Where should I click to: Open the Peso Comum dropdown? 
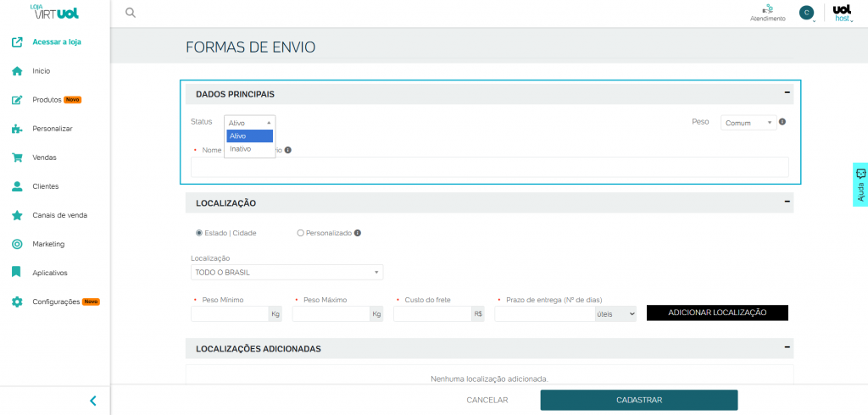click(748, 123)
